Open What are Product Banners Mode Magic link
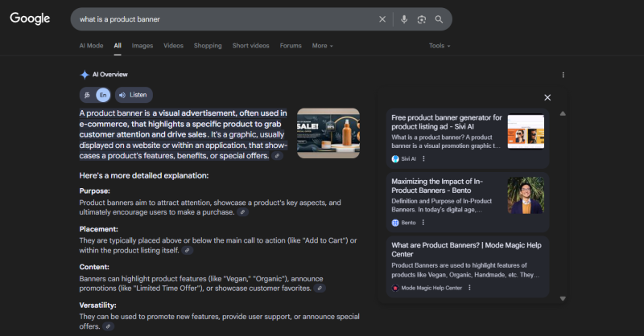The width and height of the screenshot is (644, 336). [466, 249]
